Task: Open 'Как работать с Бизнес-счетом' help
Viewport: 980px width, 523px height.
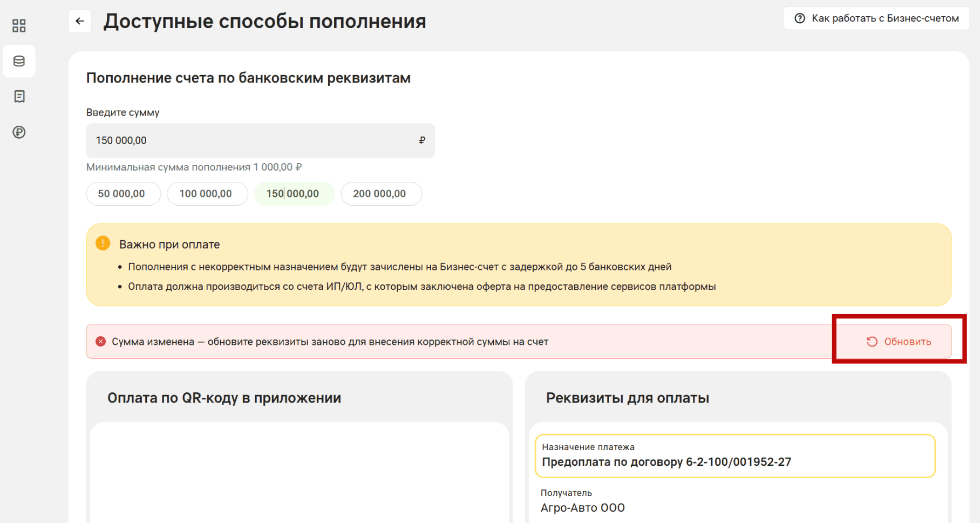Action: (x=876, y=18)
